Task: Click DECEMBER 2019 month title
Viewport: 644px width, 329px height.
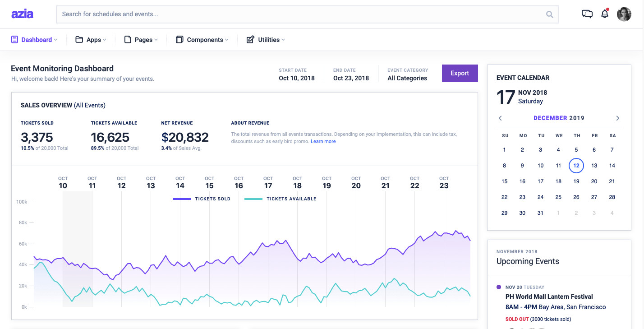Action: click(559, 118)
